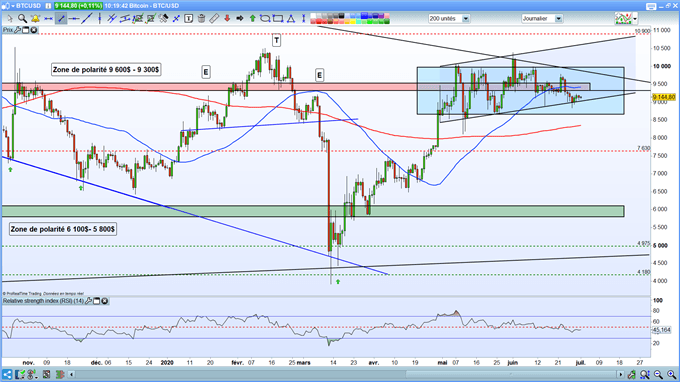680x382 pixels.
Task: Click the horizontal scrollbar track
Action: (346, 374)
